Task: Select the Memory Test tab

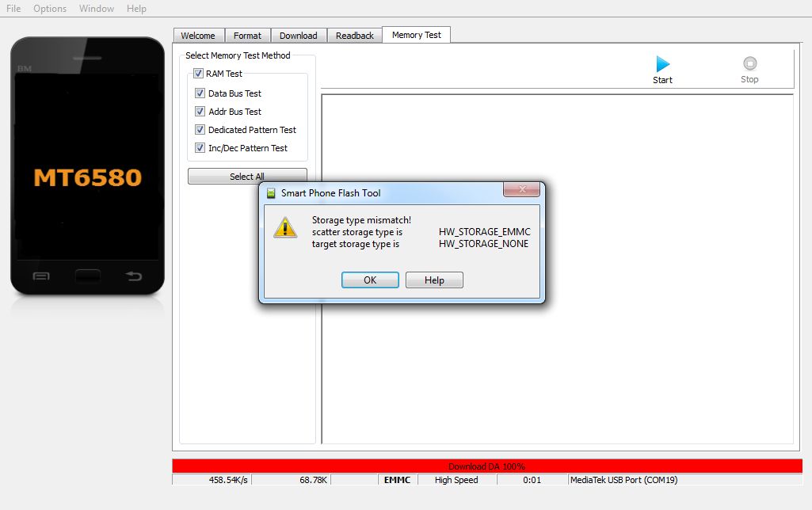Action: click(417, 35)
